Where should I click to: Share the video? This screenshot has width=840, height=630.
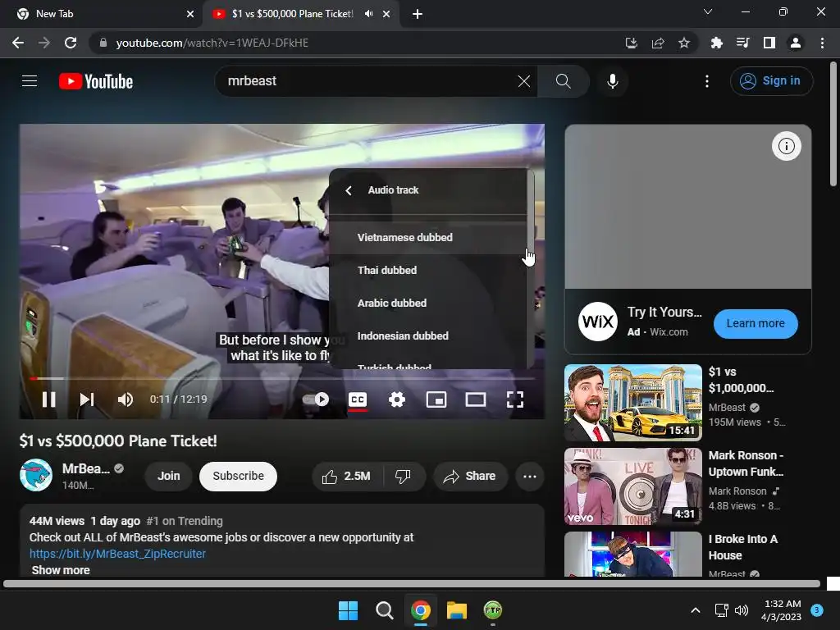(470, 476)
